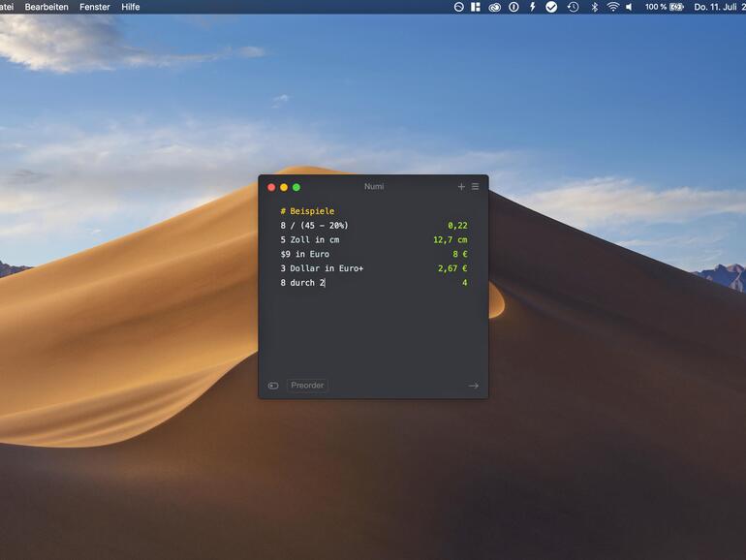Open the Hilfe menu
The width and height of the screenshot is (746, 560).
131,7
